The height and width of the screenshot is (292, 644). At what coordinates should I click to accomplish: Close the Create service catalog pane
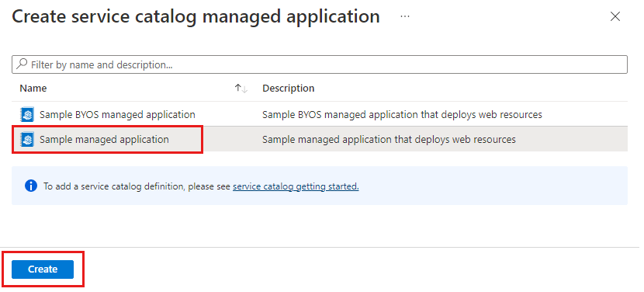point(615,16)
